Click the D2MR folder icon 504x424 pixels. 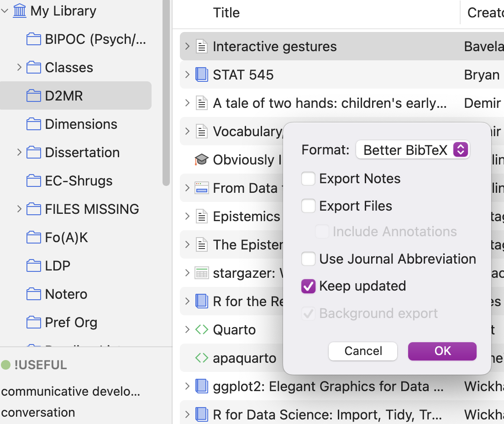[34, 95]
